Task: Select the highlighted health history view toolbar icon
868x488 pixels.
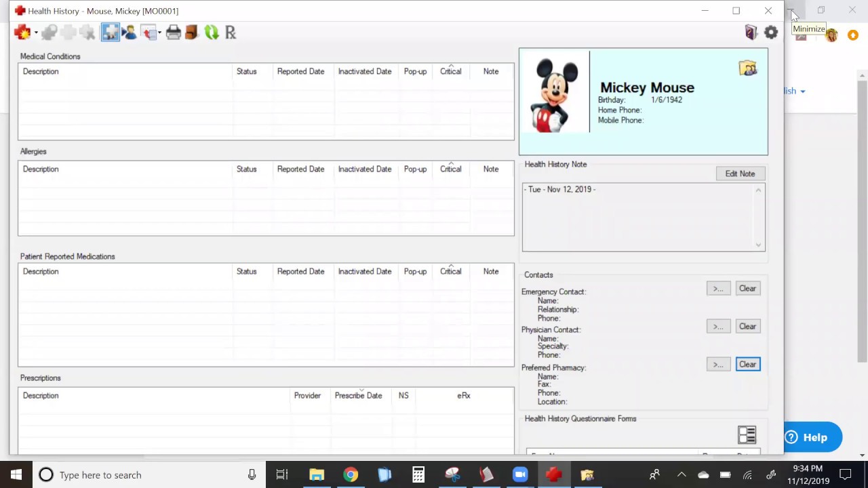Action: click(111, 33)
